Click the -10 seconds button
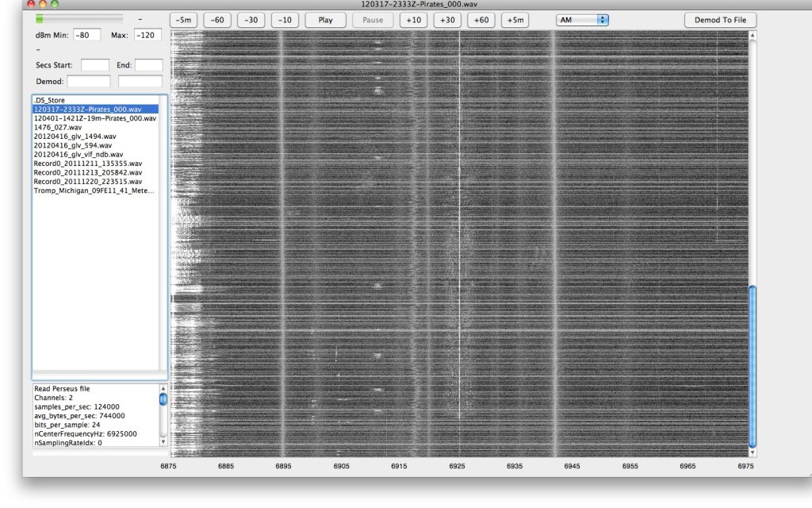812x508 pixels. pyautogui.click(x=285, y=20)
